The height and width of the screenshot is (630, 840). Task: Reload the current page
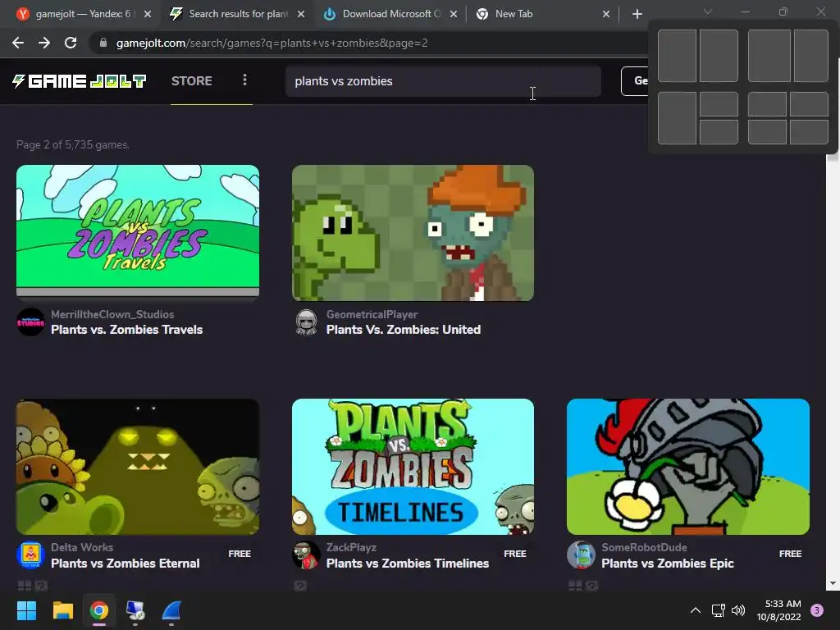71,43
